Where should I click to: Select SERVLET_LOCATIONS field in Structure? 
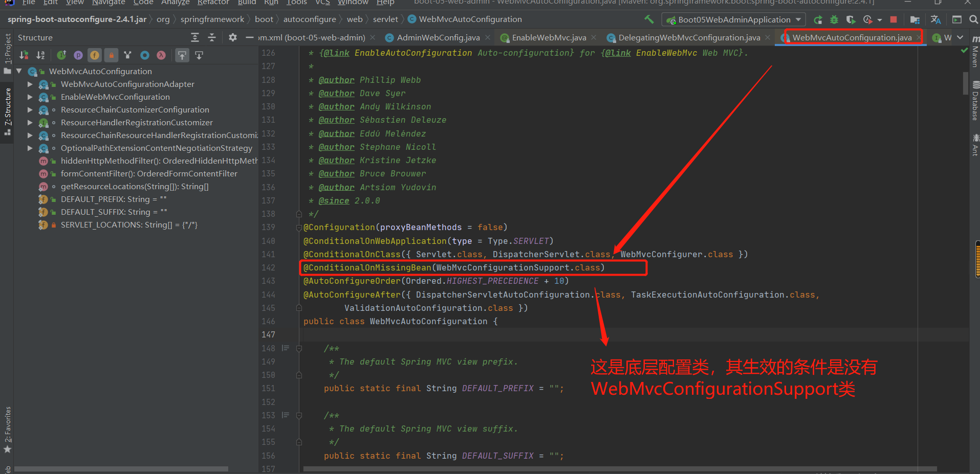[118, 224]
